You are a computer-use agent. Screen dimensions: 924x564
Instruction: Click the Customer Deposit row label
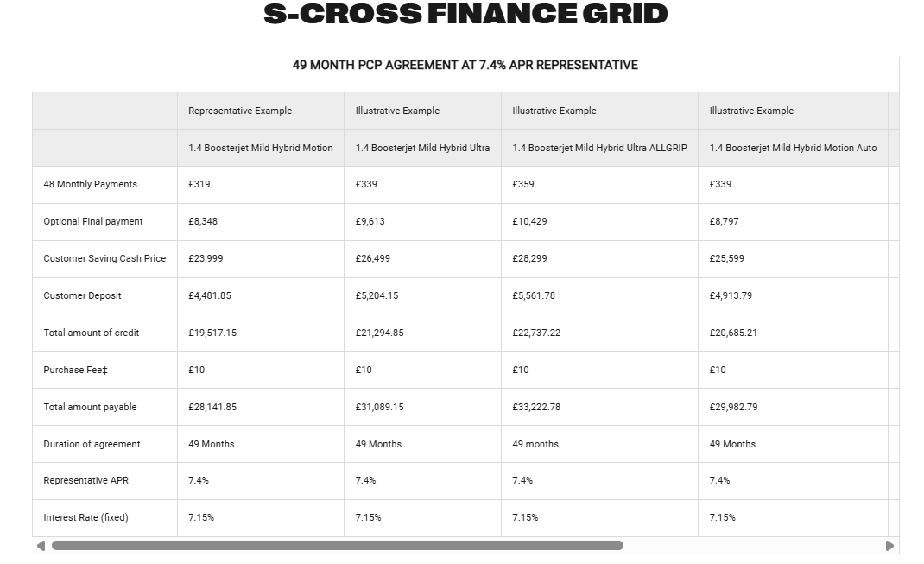coord(82,295)
